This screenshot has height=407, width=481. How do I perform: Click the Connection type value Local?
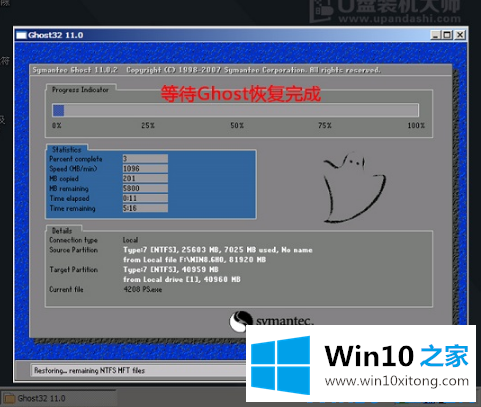click(x=130, y=240)
